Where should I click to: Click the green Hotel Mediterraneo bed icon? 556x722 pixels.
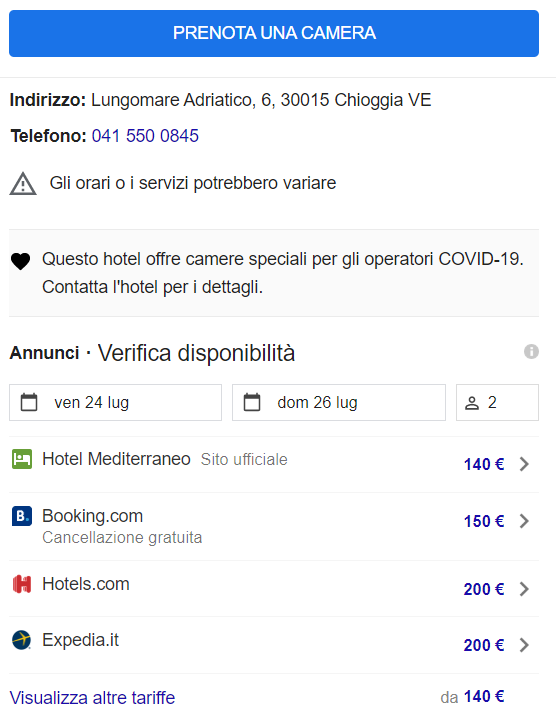coord(22,459)
